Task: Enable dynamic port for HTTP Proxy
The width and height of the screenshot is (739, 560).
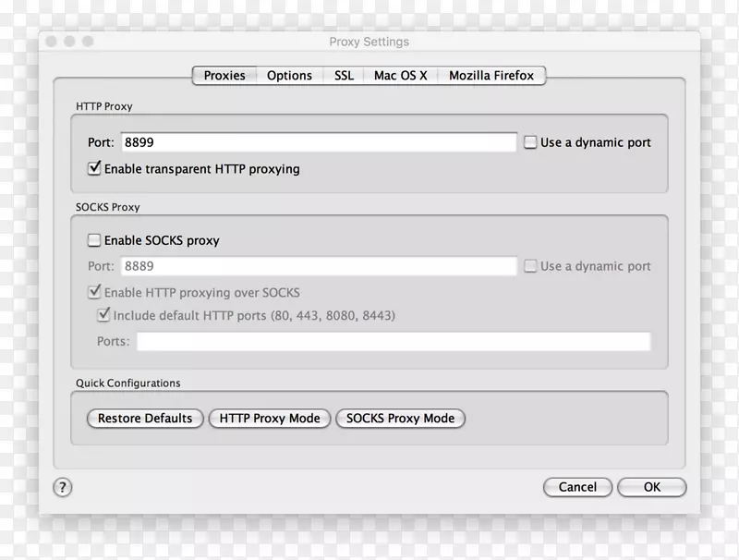Action: (x=530, y=142)
